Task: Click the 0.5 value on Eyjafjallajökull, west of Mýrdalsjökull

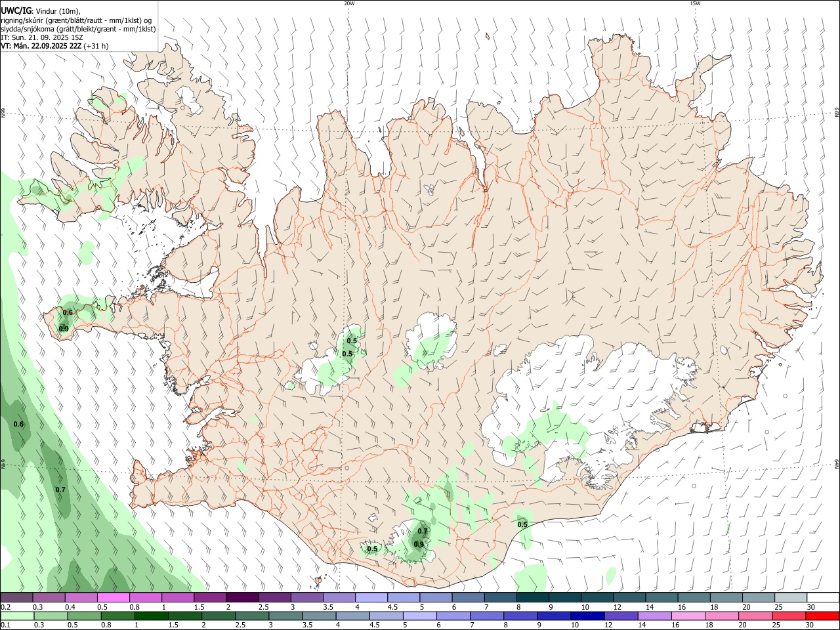Action: point(372,549)
